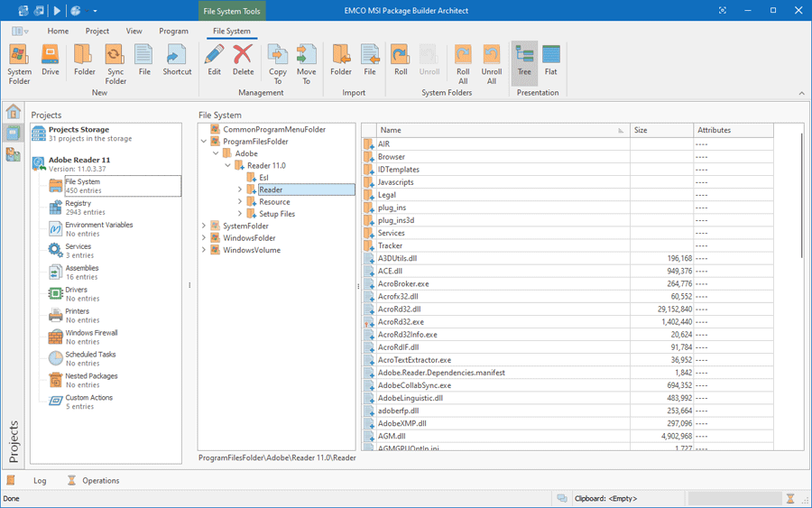Click the File System Tools contextual tab
This screenshot has width=812, height=508.
pos(232,11)
